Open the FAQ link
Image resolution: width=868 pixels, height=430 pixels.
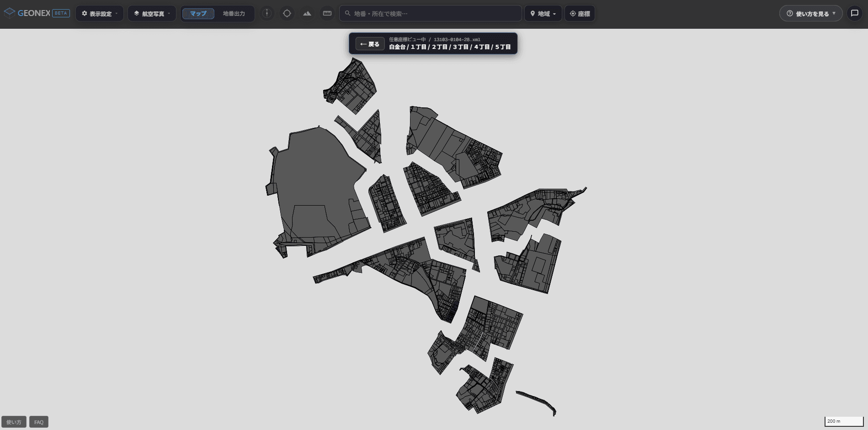coord(39,422)
